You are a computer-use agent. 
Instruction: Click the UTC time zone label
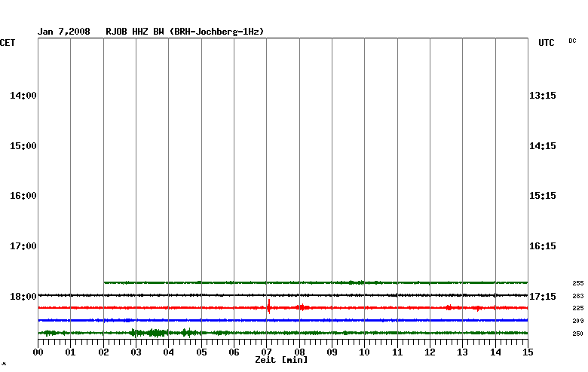[x=546, y=43]
